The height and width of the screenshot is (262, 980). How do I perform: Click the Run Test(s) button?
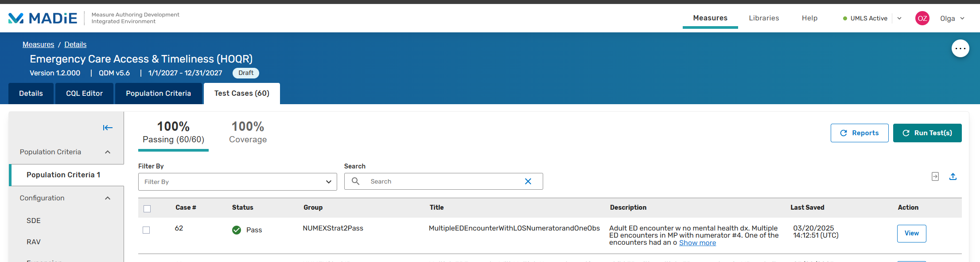click(927, 133)
